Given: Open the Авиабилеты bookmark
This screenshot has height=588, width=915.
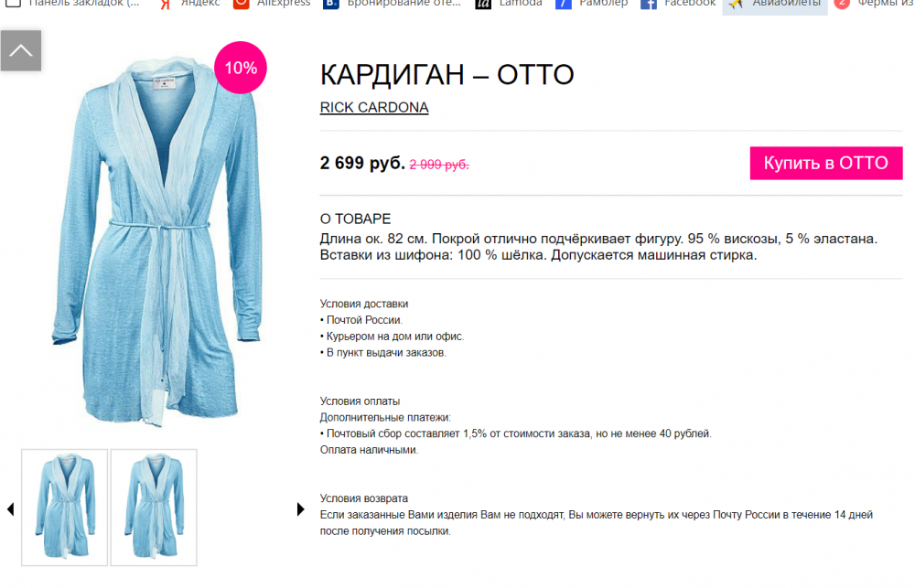Looking at the screenshot, I should [774, 5].
